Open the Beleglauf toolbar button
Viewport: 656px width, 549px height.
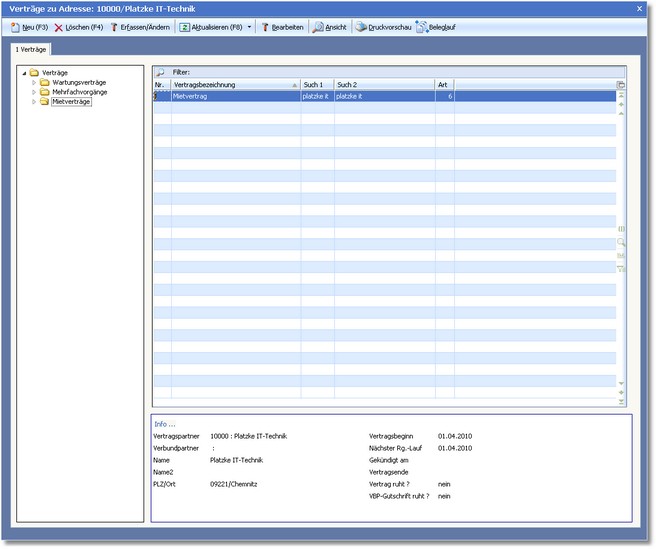click(x=434, y=27)
